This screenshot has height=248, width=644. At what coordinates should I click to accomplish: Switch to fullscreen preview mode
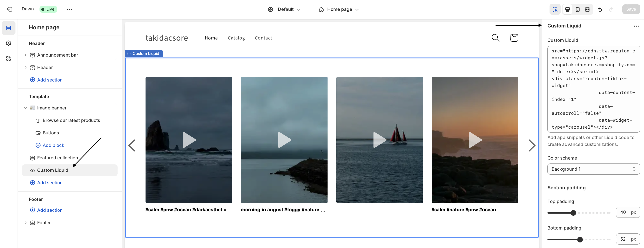[x=587, y=9]
